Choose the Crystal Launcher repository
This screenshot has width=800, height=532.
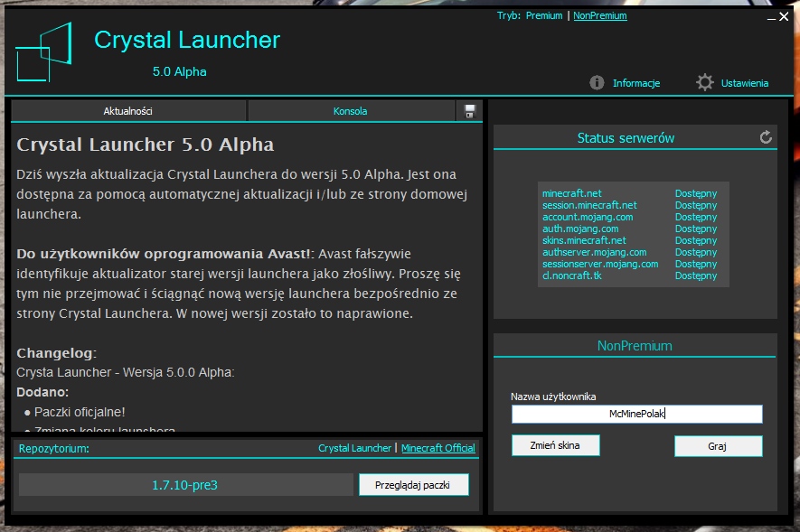click(354, 448)
